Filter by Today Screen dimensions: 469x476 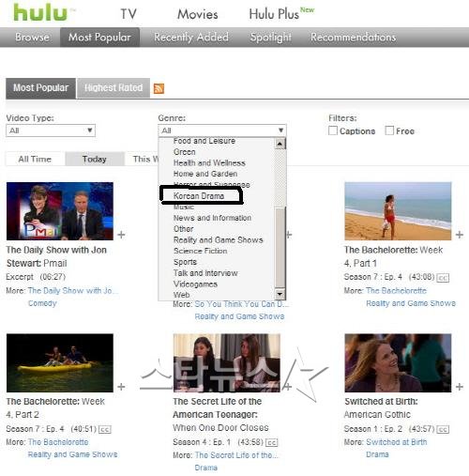point(95,159)
